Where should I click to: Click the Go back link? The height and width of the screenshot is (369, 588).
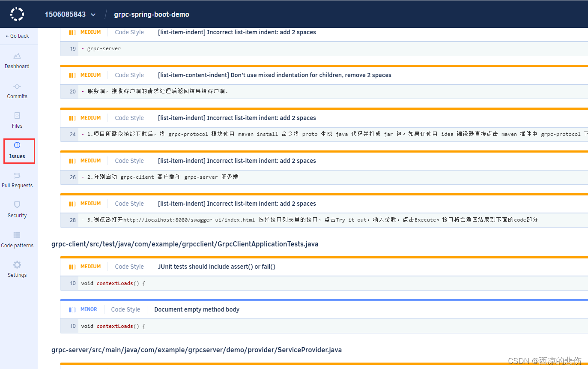pyautogui.click(x=17, y=36)
